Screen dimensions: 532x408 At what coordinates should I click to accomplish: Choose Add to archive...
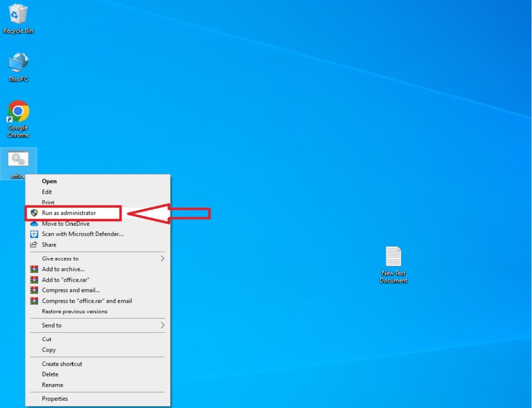click(98, 269)
